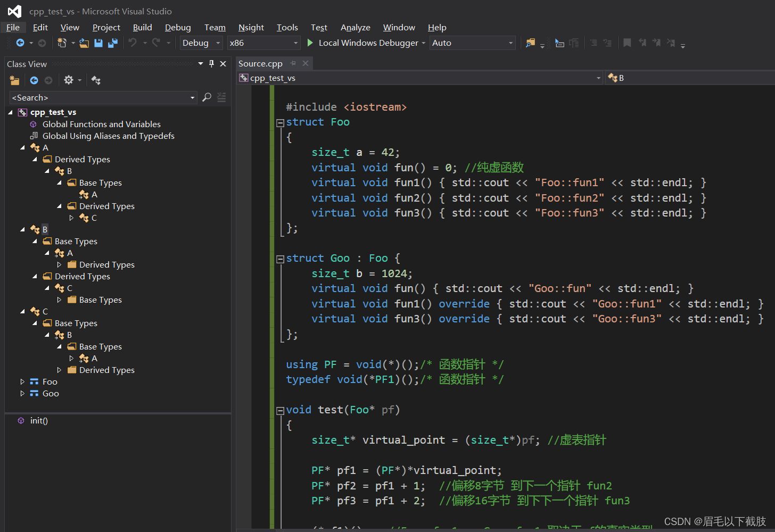Pin the Class View panel
The height and width of the screenshot is (532, 775).
[212, 64]
